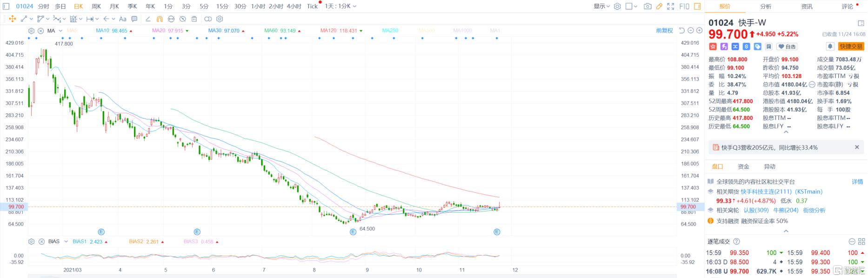Zoom in chart with plus icon
Image resolution: width=868 pixels, height=278 pixels.
tap(699, 31)
